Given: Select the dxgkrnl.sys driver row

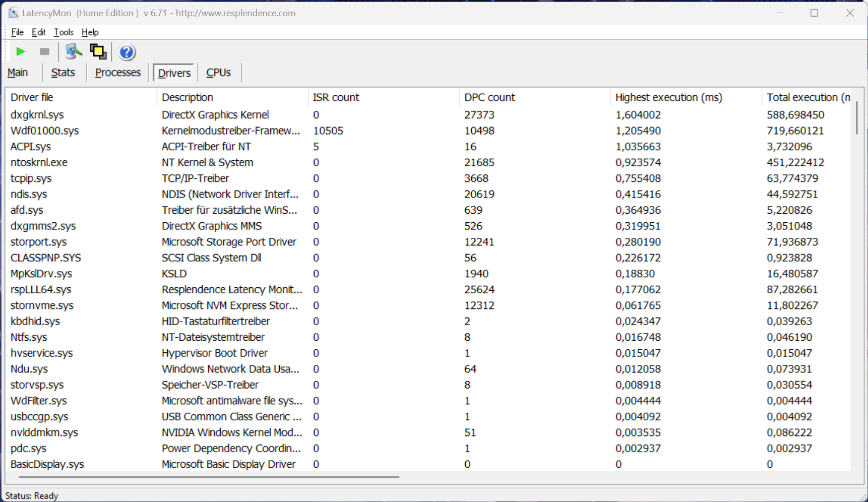Looking at the screenshot, I should point(428,115).
